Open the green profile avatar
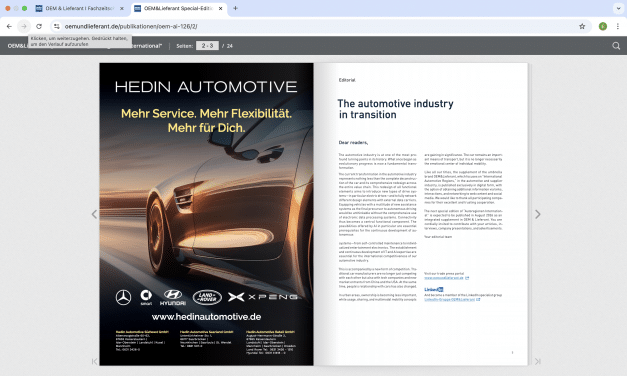 pyautogui.click(x=603, y=26)
